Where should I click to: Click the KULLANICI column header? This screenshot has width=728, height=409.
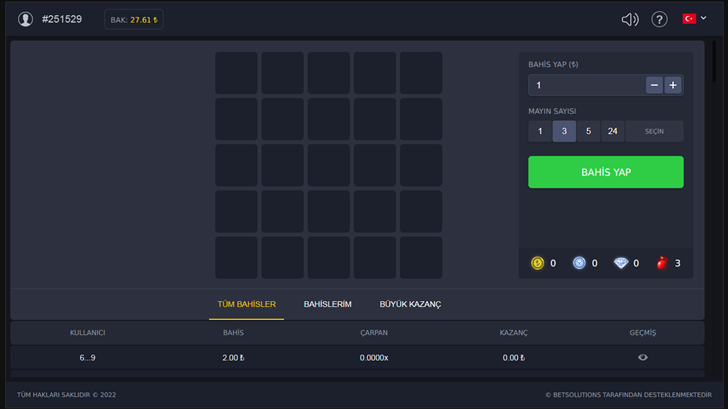coord(87,332)
